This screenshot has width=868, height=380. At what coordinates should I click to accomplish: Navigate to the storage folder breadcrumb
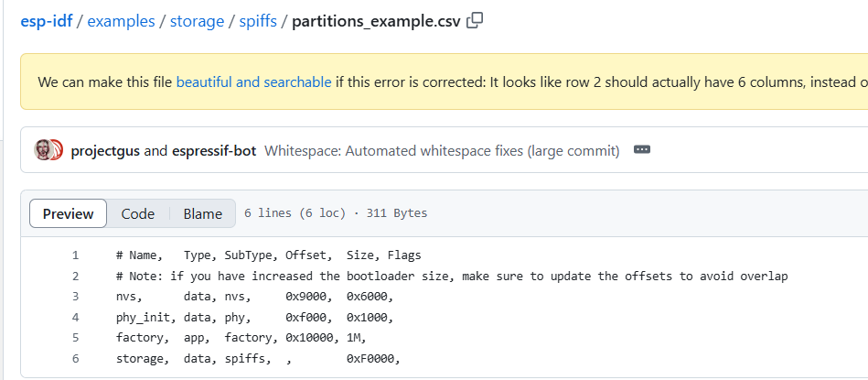coord(196,21)
